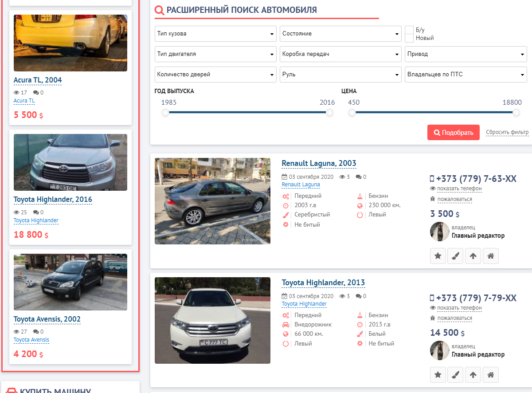This screenshot has height=393, width=532.
Task: Click comments icon on Toyota Avensis card
Action: [36, 332]
